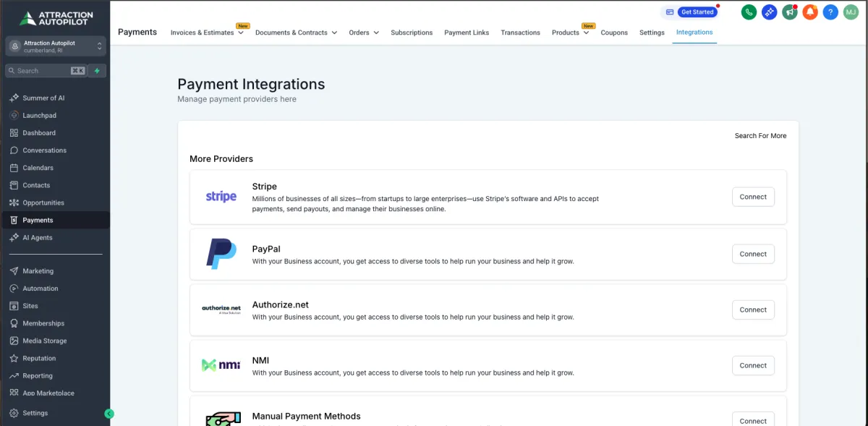Switch to the Coupons tab
The width and height of the screenshot is (868, 426).
click(x=614, y=33)
